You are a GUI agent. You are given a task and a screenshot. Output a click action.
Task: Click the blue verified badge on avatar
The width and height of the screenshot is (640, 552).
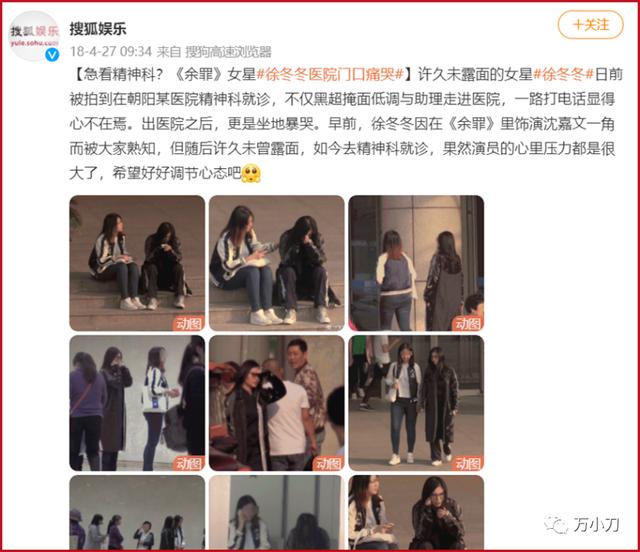(x=52, y=54)
